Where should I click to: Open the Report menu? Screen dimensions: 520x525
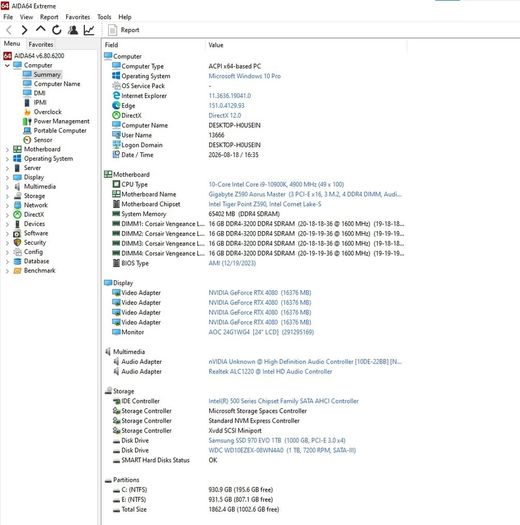point(49,17)
